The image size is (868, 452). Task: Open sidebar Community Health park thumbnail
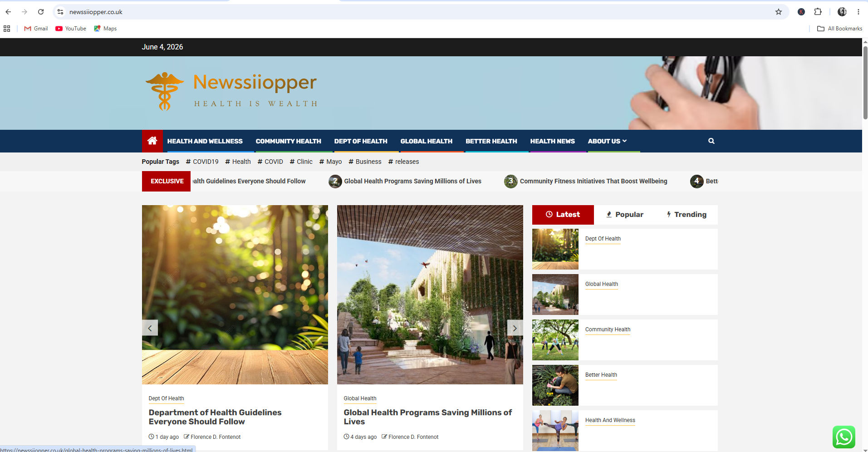click(555, 340)
